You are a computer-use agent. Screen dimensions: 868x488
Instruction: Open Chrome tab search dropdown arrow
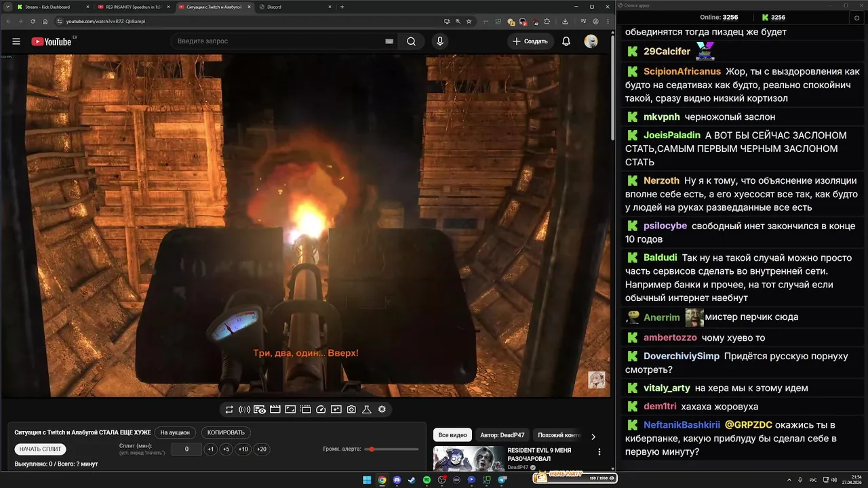(7, 7)
